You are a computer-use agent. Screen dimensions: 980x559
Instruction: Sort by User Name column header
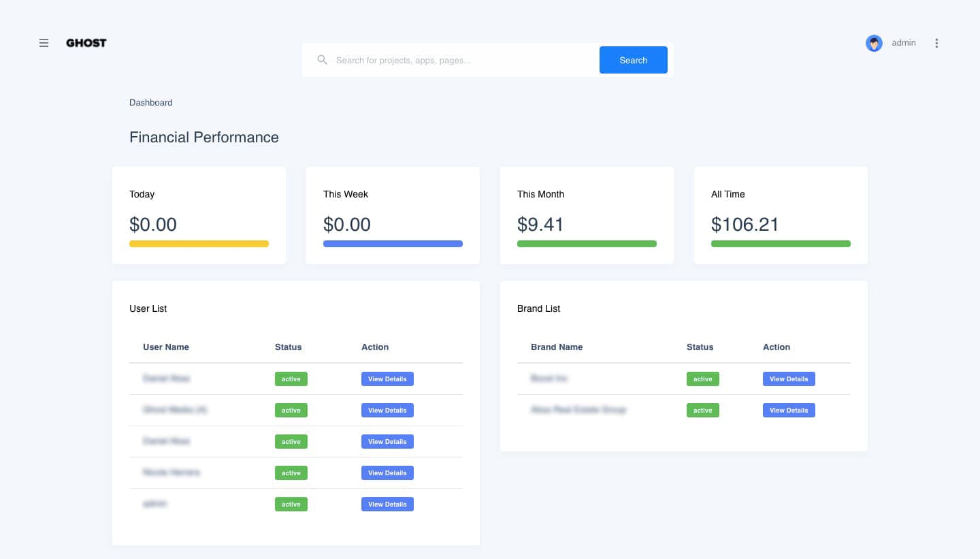[x=166, y=347]
